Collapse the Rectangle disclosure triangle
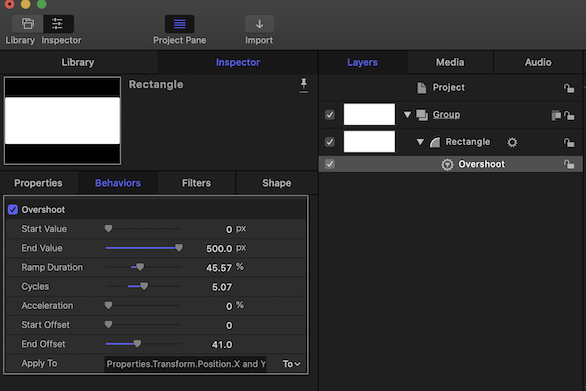The image size is (586, 391). pyautogui.click(x=420, y=142)
